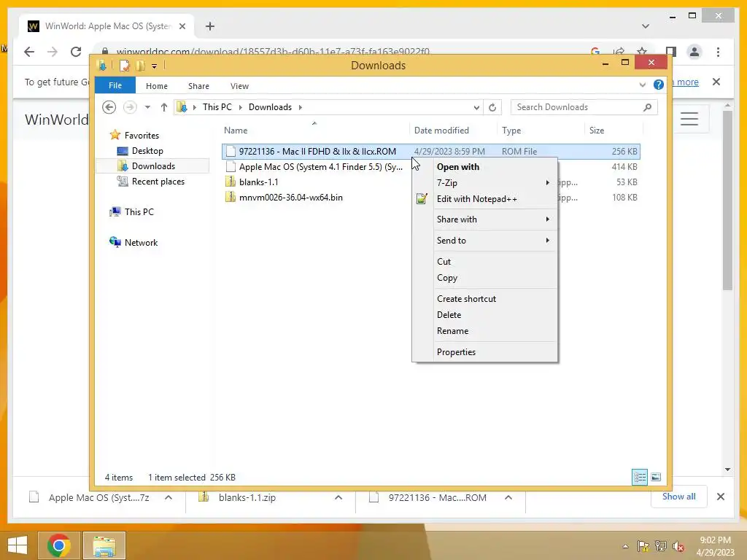
Task: Open Explorer help question mark icon
Action: 659,85
